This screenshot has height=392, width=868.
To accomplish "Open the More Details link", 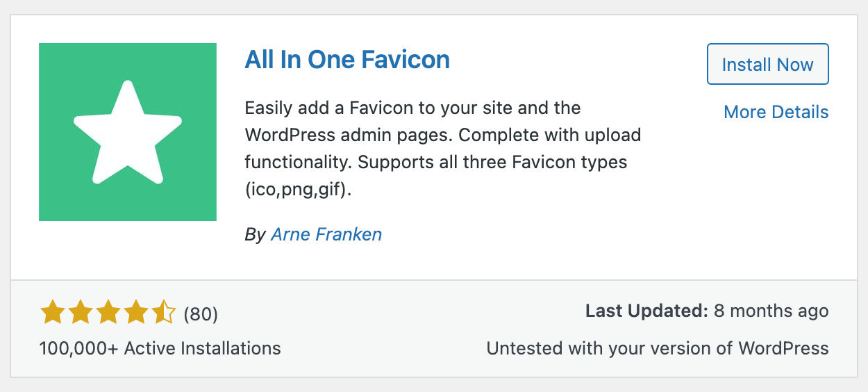I will [x=776, y=112].
